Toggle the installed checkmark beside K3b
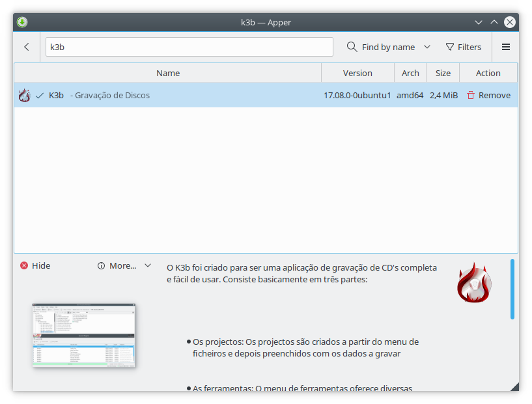532x404 pixels. point(40,96)
